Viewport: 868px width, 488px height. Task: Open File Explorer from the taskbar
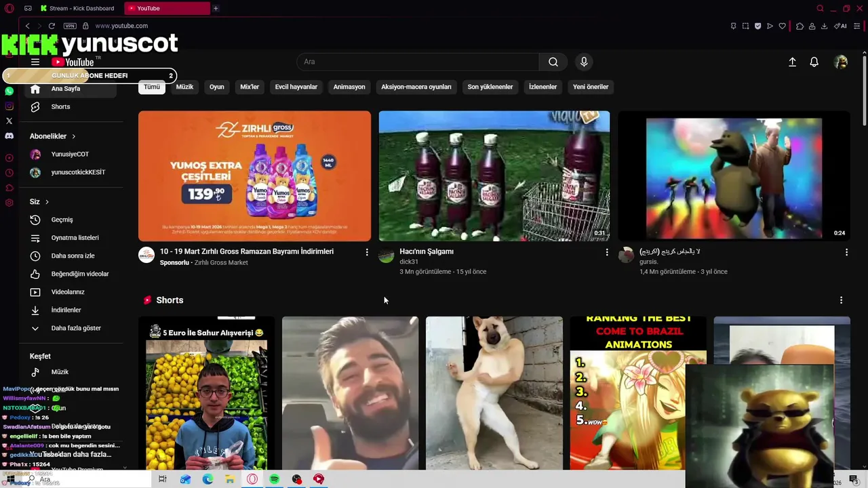230,479
